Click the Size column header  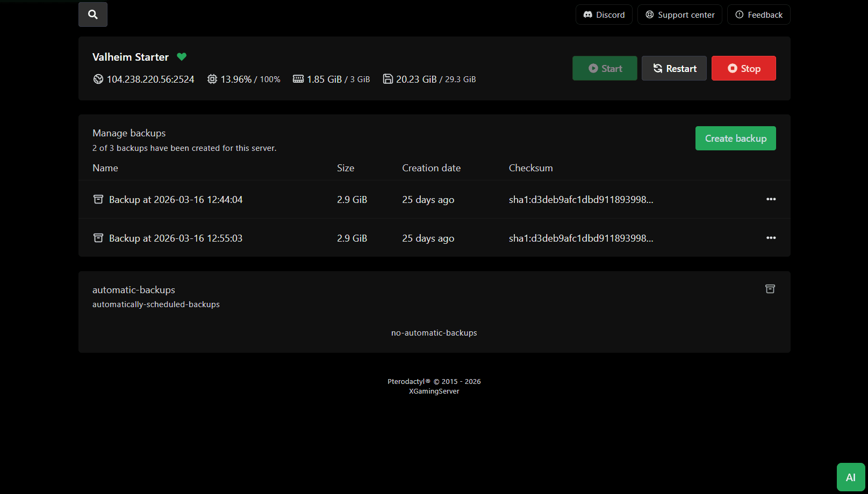coord(346,168)
